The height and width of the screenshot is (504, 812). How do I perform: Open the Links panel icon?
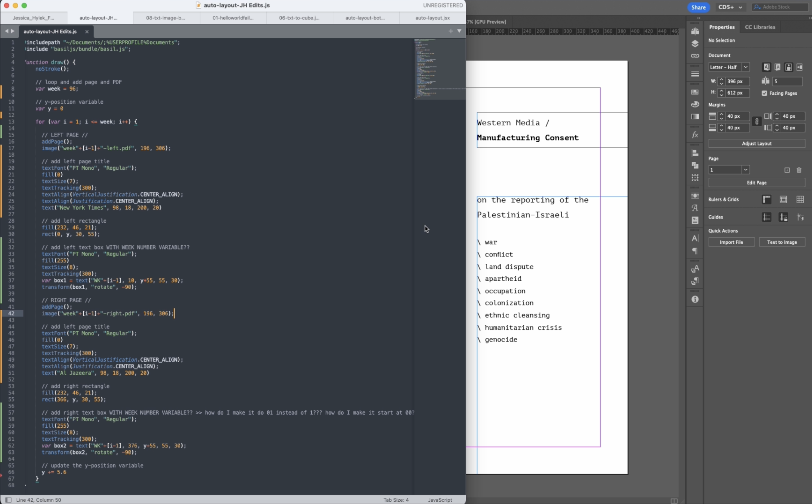coord(695,56)
